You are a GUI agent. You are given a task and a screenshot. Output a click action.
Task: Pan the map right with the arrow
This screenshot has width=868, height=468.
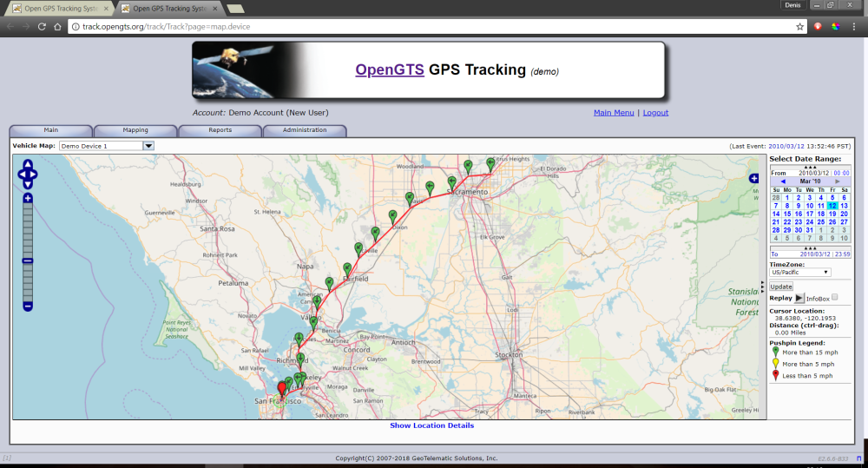[34, 175]
